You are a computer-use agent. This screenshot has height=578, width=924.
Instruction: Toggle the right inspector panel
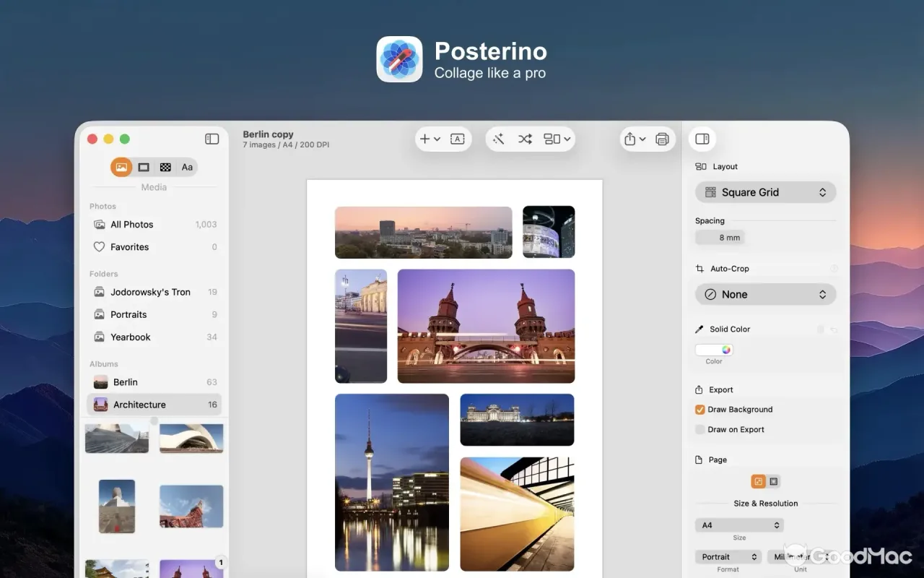tap(702, 139)
